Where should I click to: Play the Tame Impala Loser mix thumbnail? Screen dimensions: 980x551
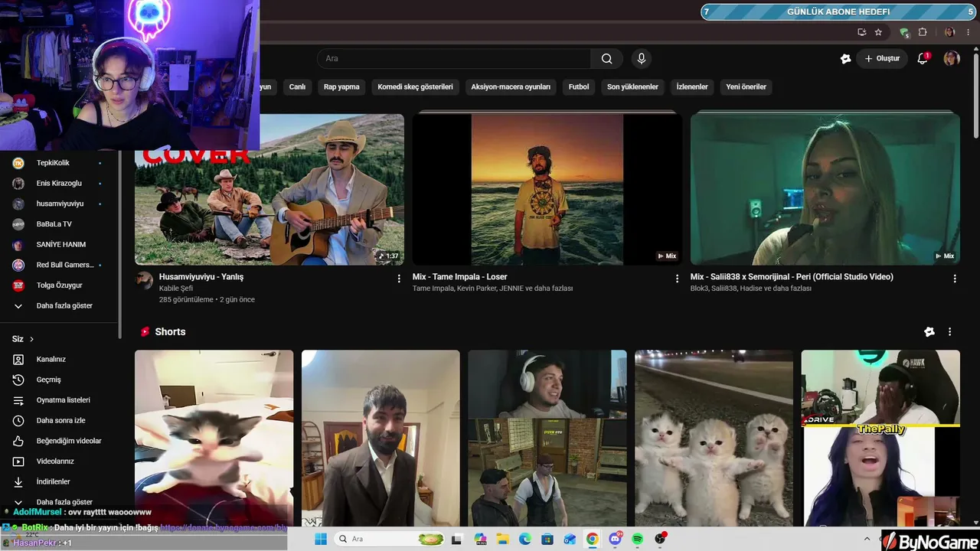(547, 190)
